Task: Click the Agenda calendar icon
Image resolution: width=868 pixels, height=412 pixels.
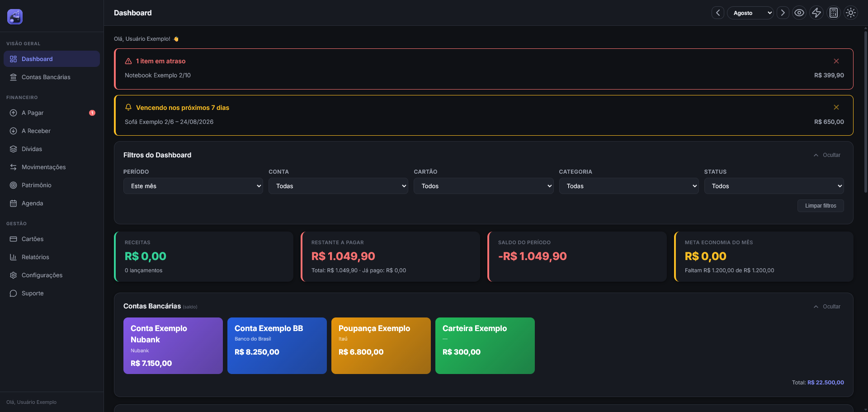Action: 14,203
